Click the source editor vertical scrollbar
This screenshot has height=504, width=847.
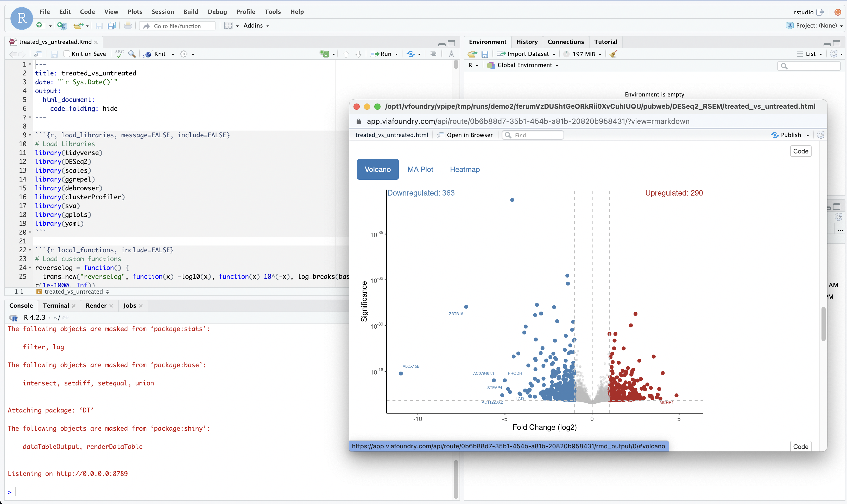click(456, 64)
